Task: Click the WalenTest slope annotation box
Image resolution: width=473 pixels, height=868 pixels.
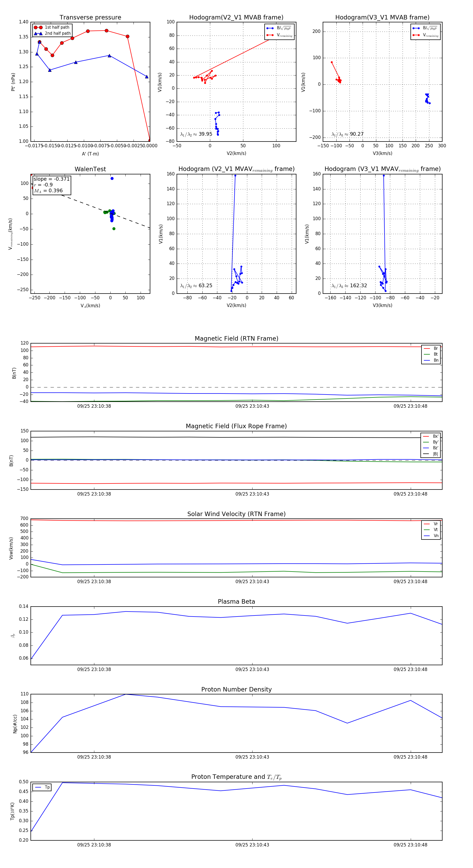Action: pos(52,185)
